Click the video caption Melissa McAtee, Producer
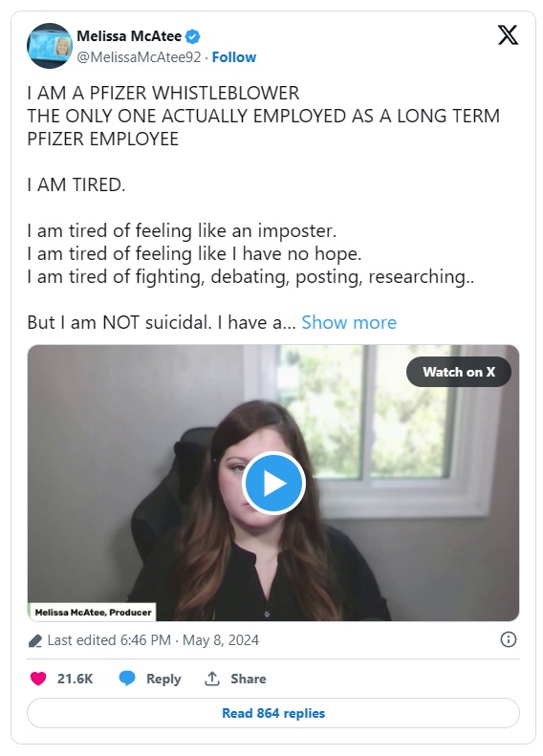543x756 pixels. [93, 613]
